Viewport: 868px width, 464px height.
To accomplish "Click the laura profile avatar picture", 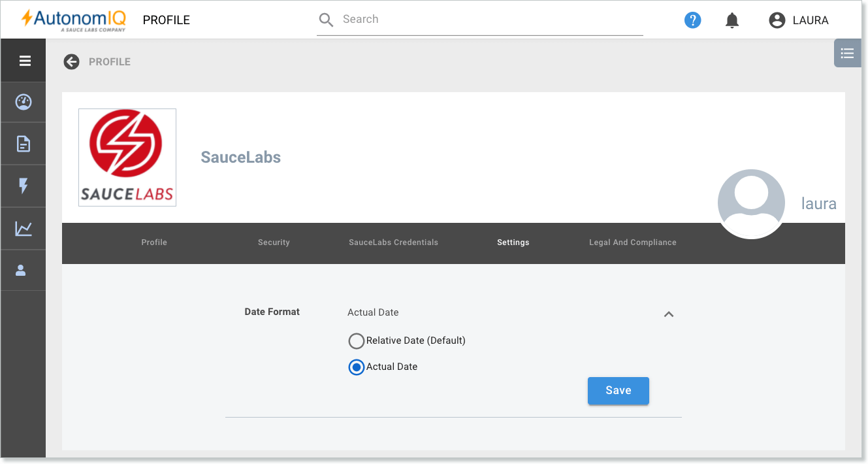I will [x=751, y=203].
